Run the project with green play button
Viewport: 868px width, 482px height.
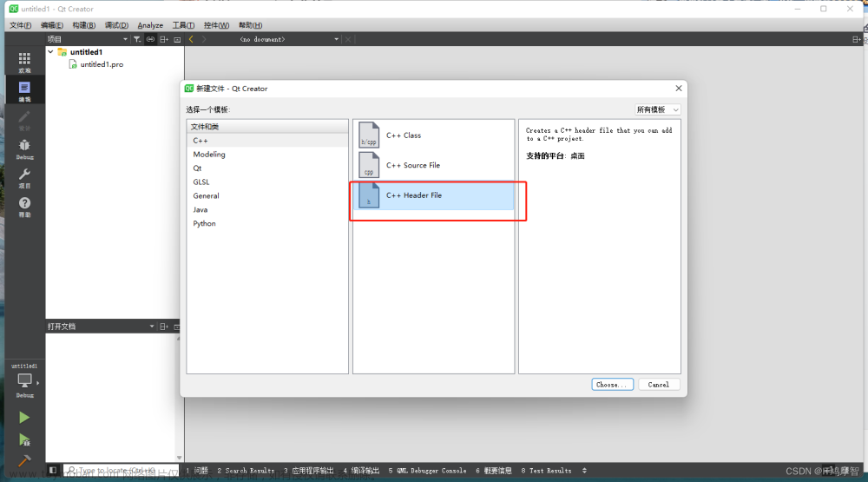(x=24, y=417)
